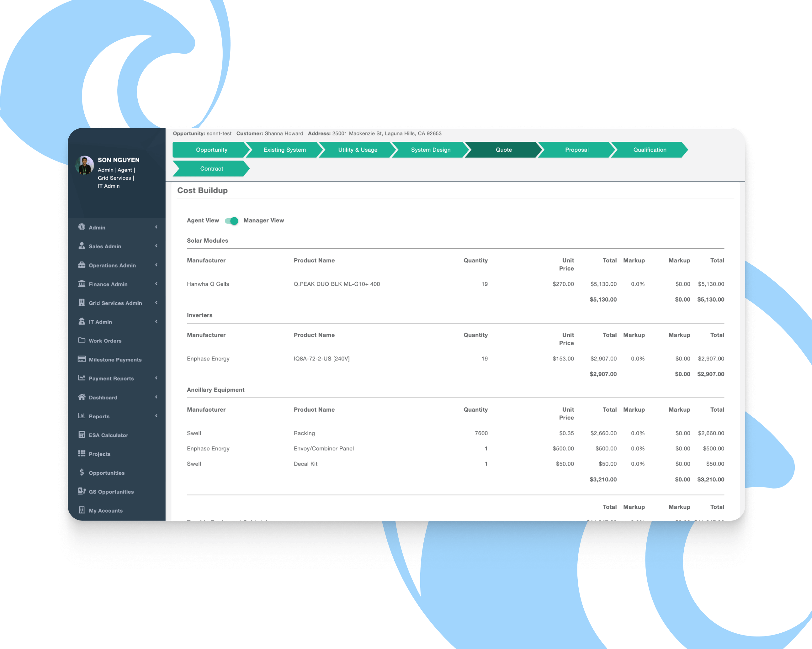
Task: Click Q.PEAK DUO BLK ML-G10+ 400 product name
Action: [337, 284]
